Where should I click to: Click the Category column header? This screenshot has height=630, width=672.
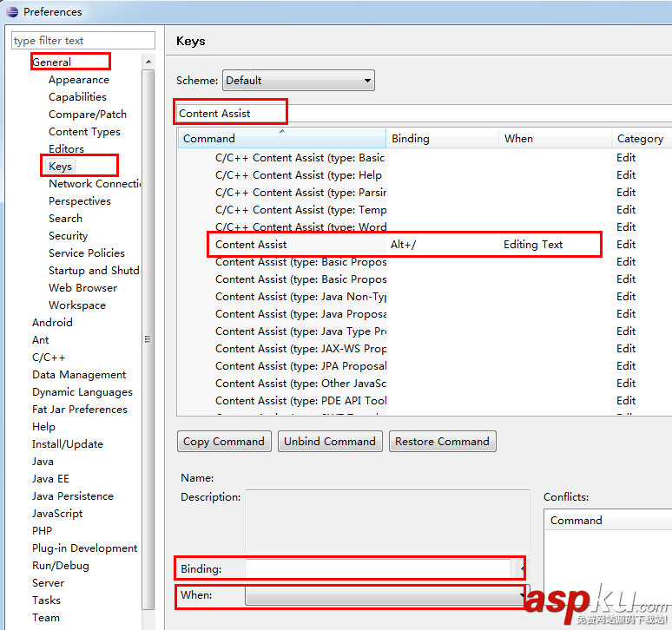(x=640, y=139)
